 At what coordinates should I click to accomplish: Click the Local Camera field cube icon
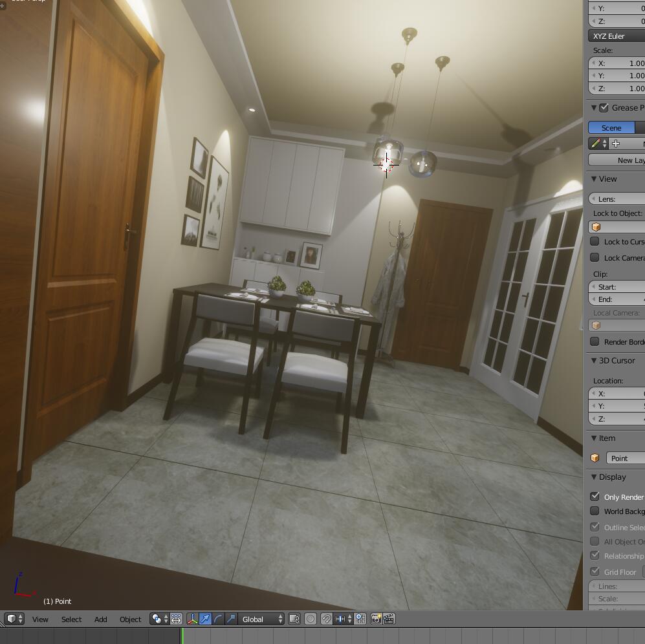[x=596, y=326]
